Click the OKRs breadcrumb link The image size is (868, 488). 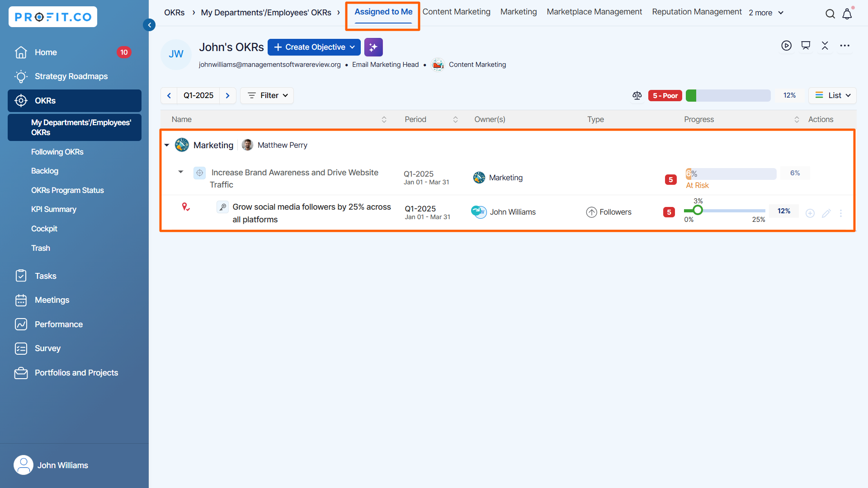pyautogui.click(x=175, y=13)
